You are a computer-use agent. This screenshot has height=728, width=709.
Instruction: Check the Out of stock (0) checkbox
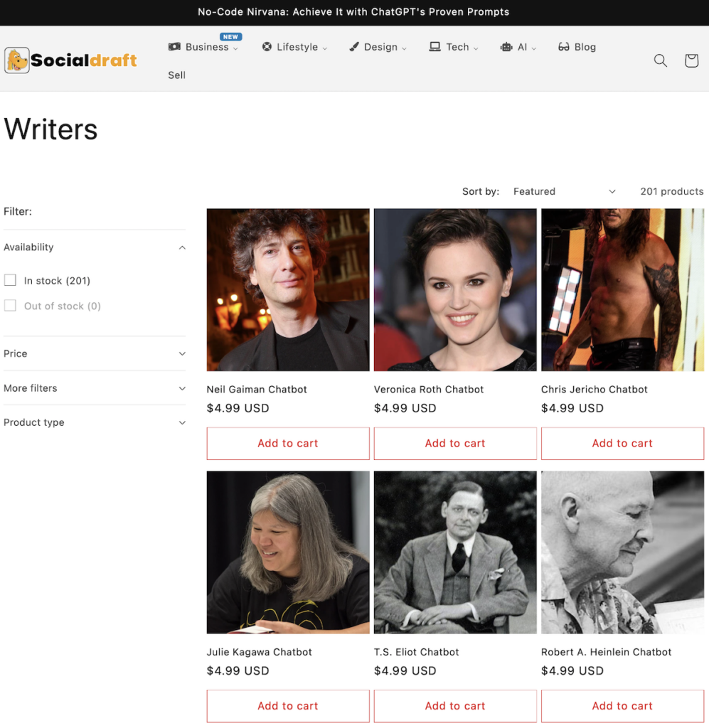10,306
